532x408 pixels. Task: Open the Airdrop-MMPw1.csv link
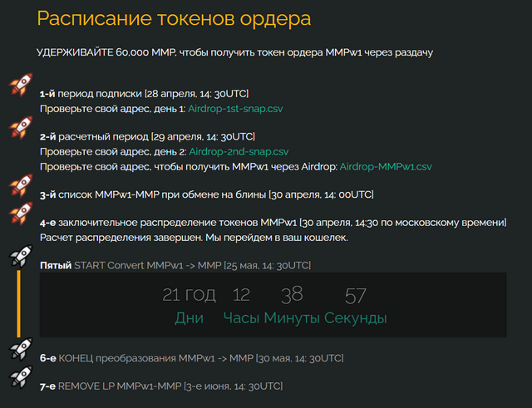[386, 166]
